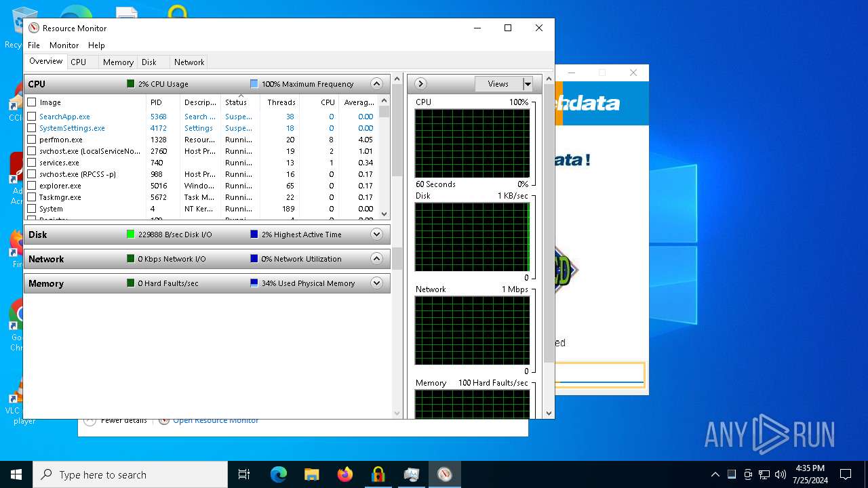
Task: Sort processes by PID column
Action: pos(163,102)
